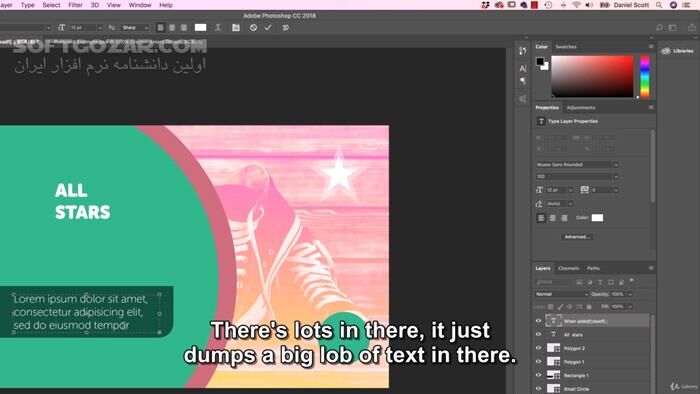Screen dimensions: 700x394
Task: Click the black foreground color swatch
Action: point(540,62)
